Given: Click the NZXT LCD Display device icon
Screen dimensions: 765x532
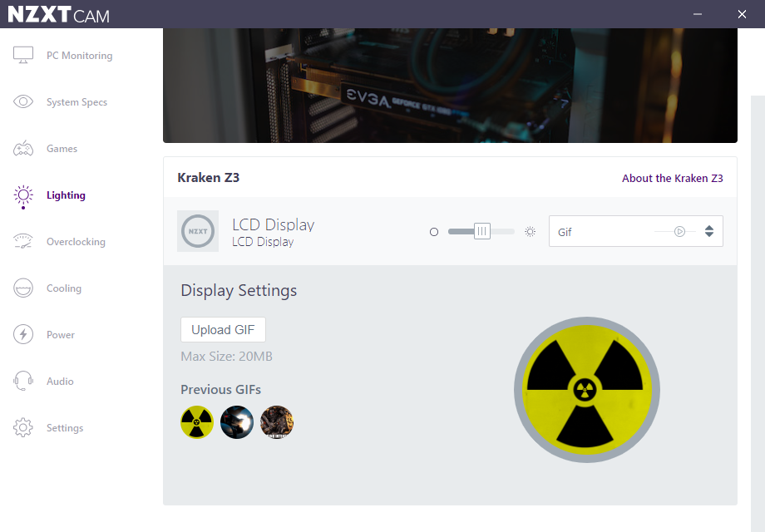Looking at the screenshot, I should (x=198, y=231).
